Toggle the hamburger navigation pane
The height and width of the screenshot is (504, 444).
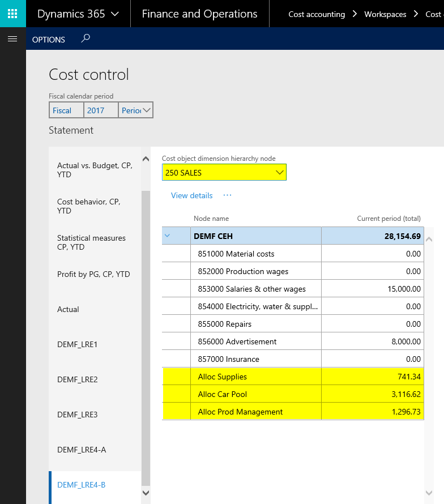(12, 39)
